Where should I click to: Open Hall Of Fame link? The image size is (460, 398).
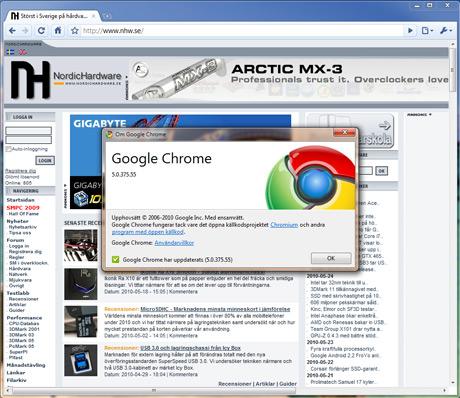pyautogui.click(x=24, y=214)
